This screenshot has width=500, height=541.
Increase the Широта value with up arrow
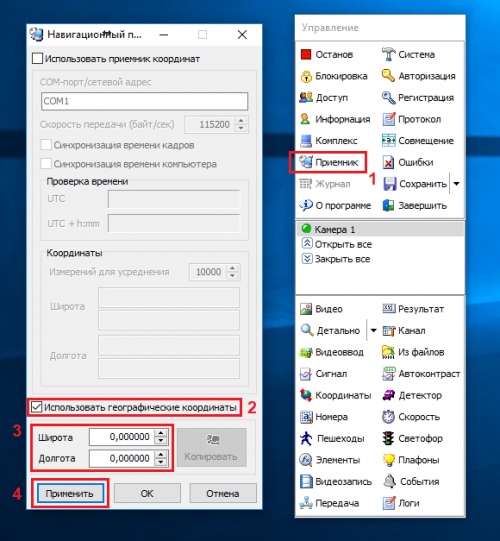(x=161, y=433)
